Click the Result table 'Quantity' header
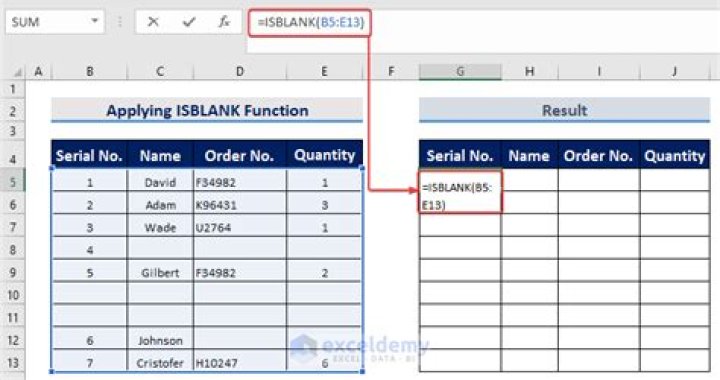Screen dimensions: 720x380 (x=675, y=156)
